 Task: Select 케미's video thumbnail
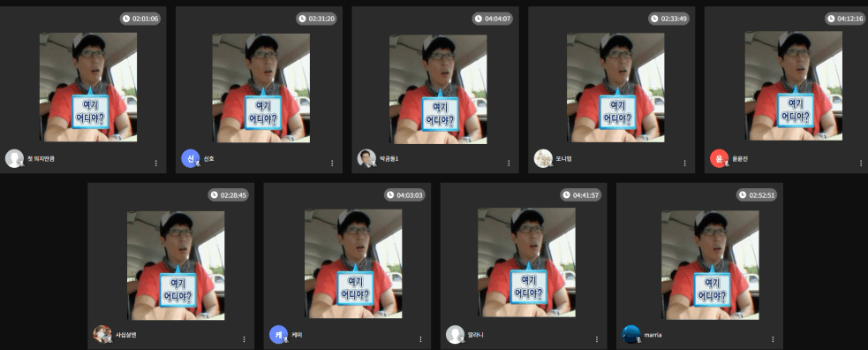coord(353,263)
